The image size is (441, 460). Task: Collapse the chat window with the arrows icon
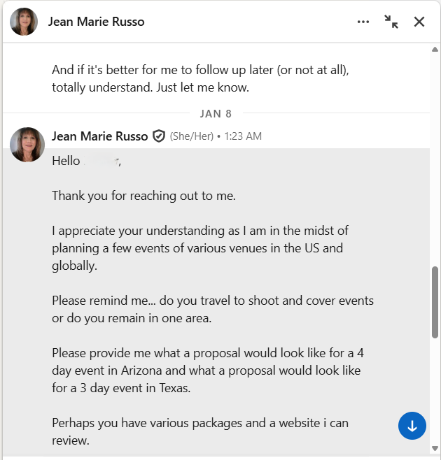pyautogui.click(x=391, y=22)
